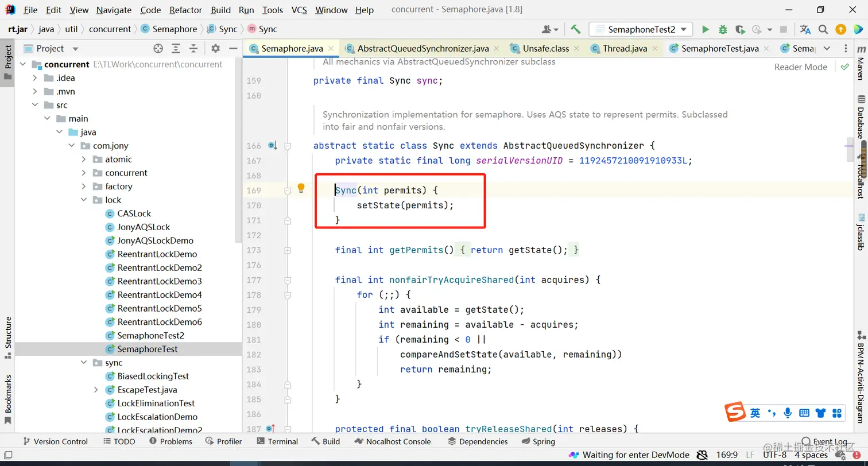Viewport: 868px width, 466px height.
Task: Click 169:9 line position in status bar
Action: tap(727, 455)
